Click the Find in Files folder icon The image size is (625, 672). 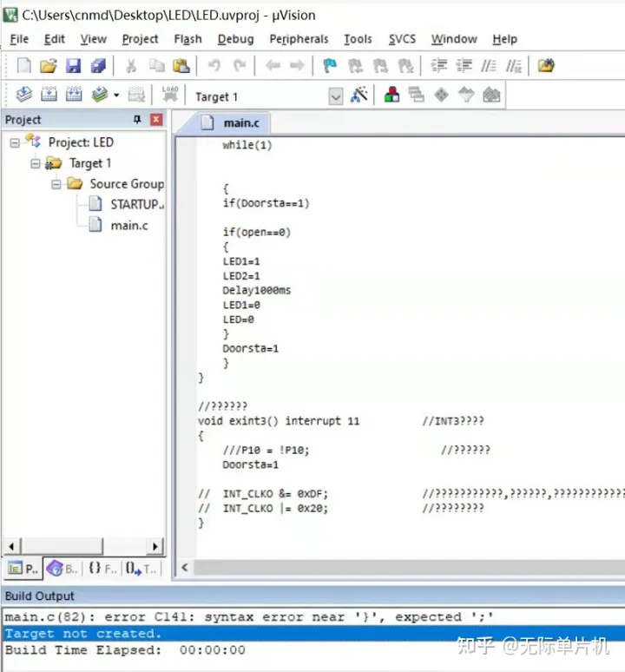[x=546, y=66]
